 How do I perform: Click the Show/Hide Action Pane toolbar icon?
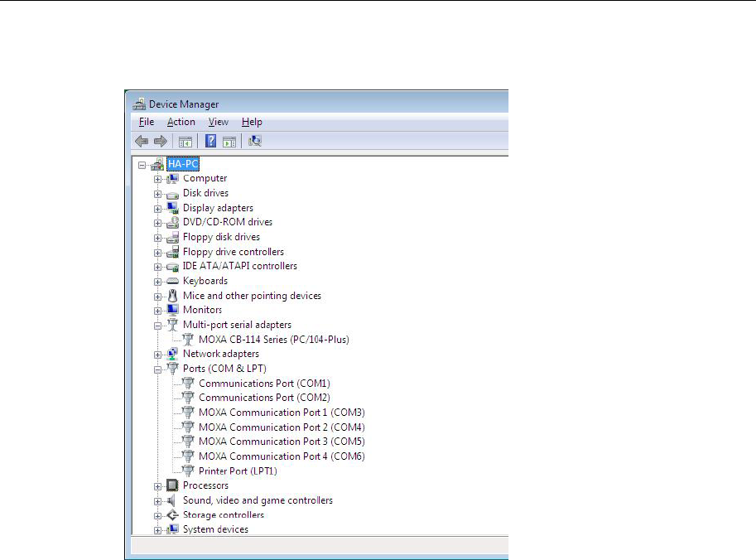tap(229, 142)
